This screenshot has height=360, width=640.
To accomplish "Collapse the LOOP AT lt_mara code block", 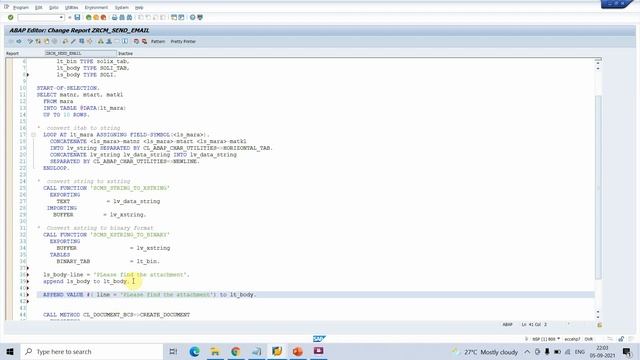I will pos(33,135).
